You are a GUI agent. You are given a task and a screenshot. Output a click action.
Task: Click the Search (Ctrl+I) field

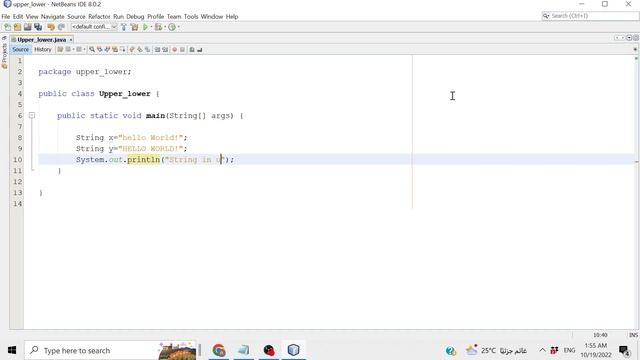point(590,16)
